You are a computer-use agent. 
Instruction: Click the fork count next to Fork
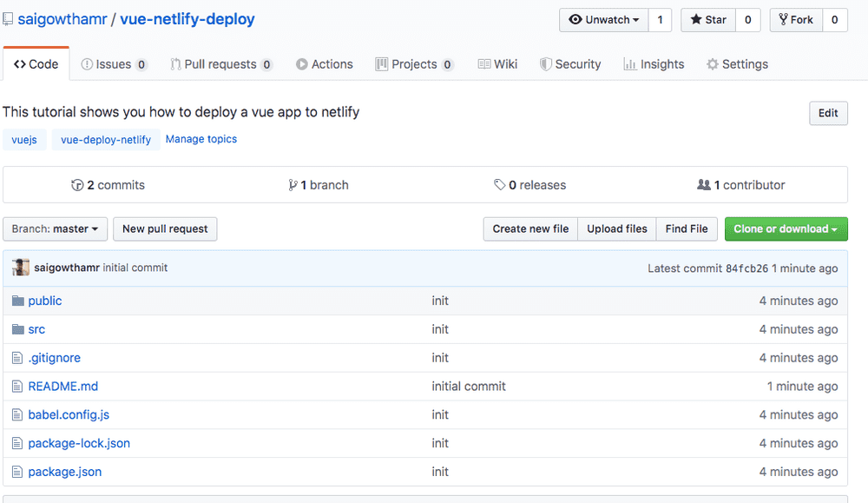click(835, 20)
